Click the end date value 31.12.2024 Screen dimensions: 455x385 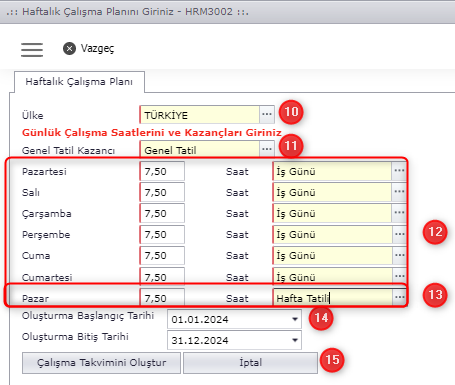[200, 341]
